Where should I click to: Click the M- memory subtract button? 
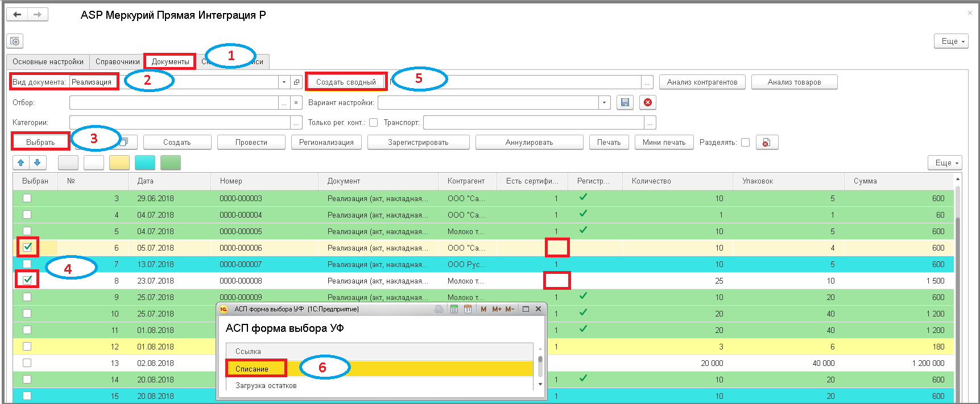[x=510, y=309]
